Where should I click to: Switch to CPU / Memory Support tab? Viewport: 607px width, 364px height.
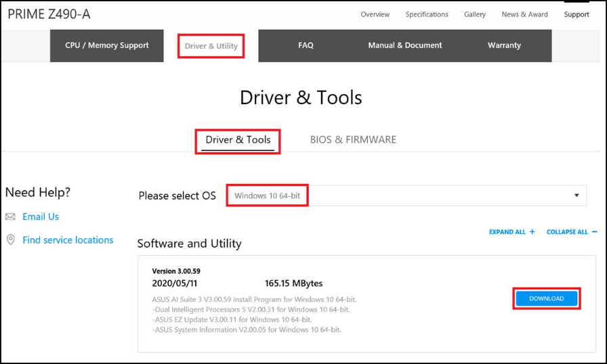107,45
